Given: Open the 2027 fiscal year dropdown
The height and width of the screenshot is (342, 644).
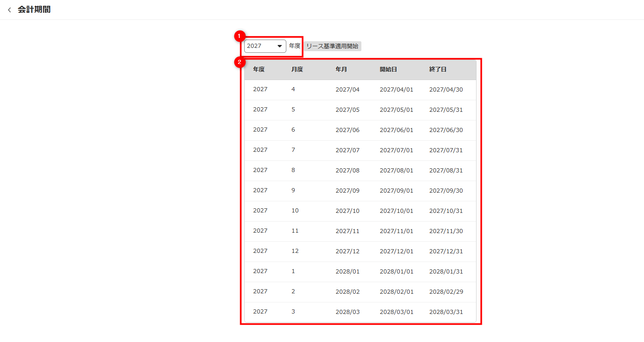Looking at the screenshot, I should tap(264, 46).
